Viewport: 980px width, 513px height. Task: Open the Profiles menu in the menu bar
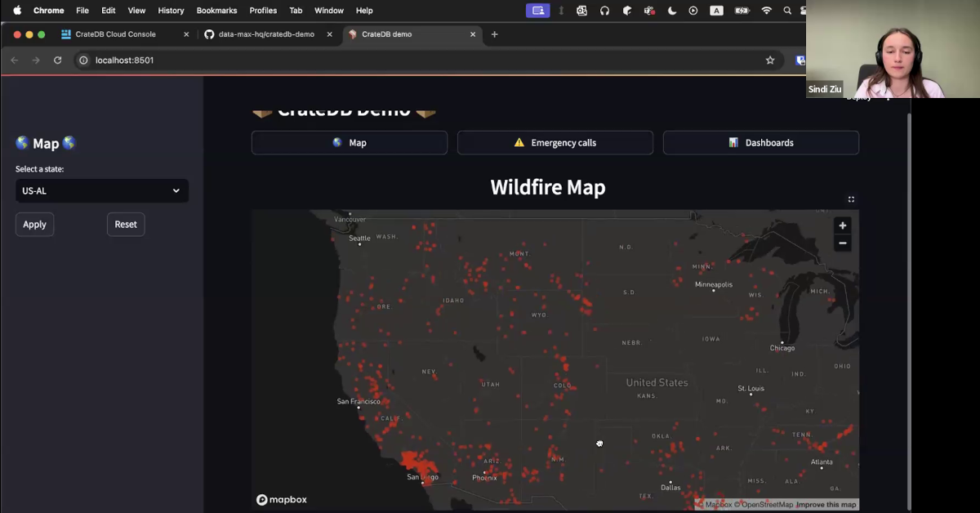pos(263,11)
